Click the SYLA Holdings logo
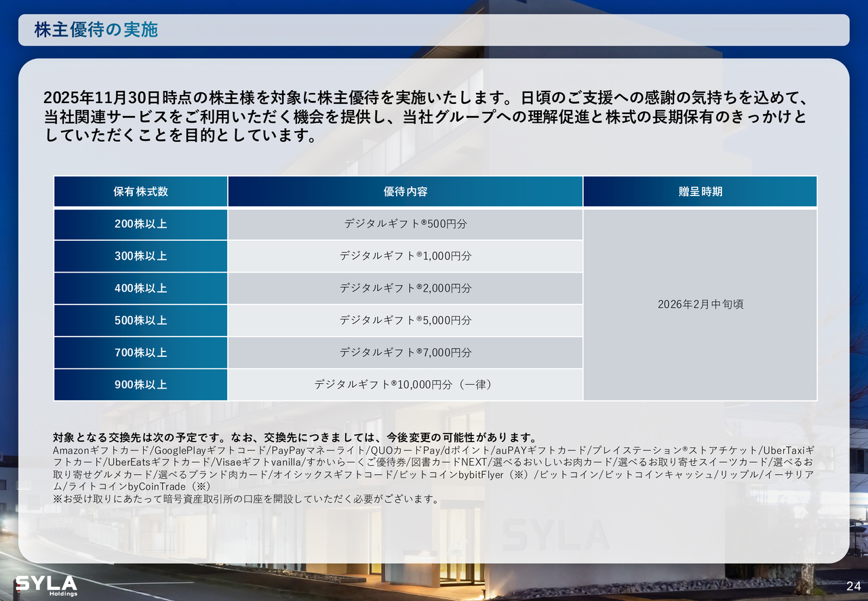This screenshot has height=601, width=868. point(46,585)
